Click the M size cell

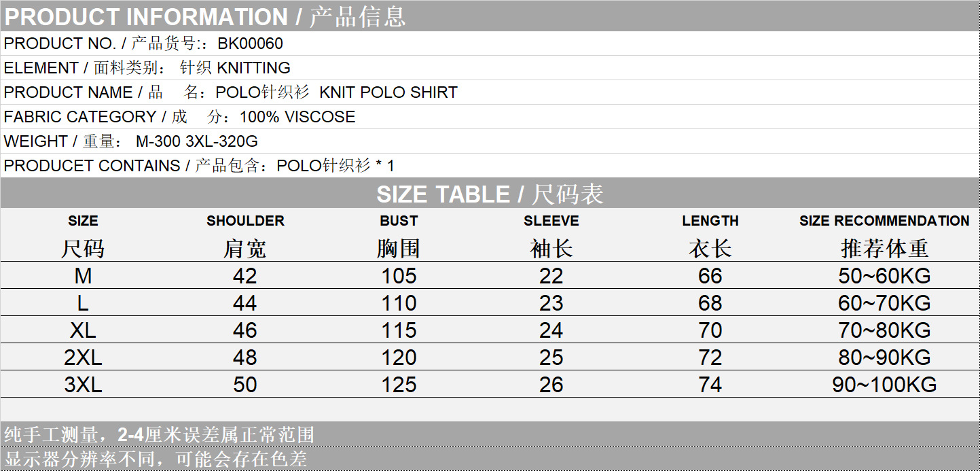(83, 276)
